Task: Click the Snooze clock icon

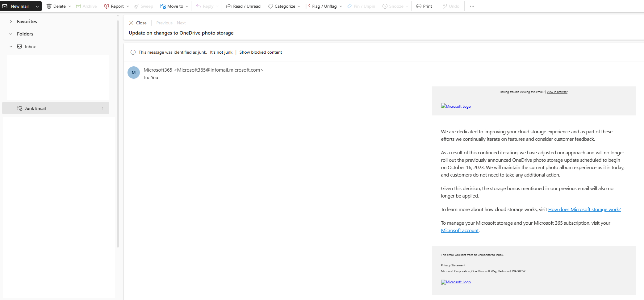Action: pos(385,6)
